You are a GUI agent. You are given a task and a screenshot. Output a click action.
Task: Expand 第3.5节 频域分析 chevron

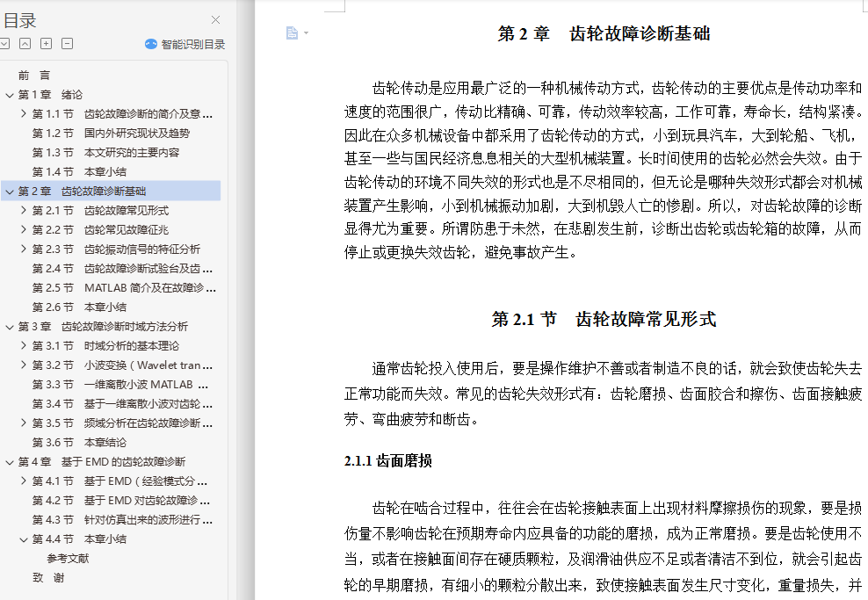23,423
